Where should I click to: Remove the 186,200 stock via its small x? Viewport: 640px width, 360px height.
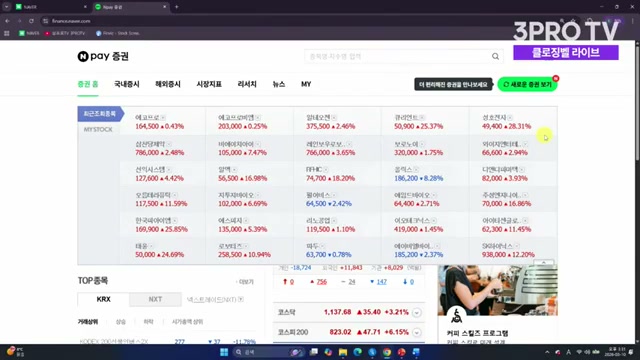tap(416, 169)
